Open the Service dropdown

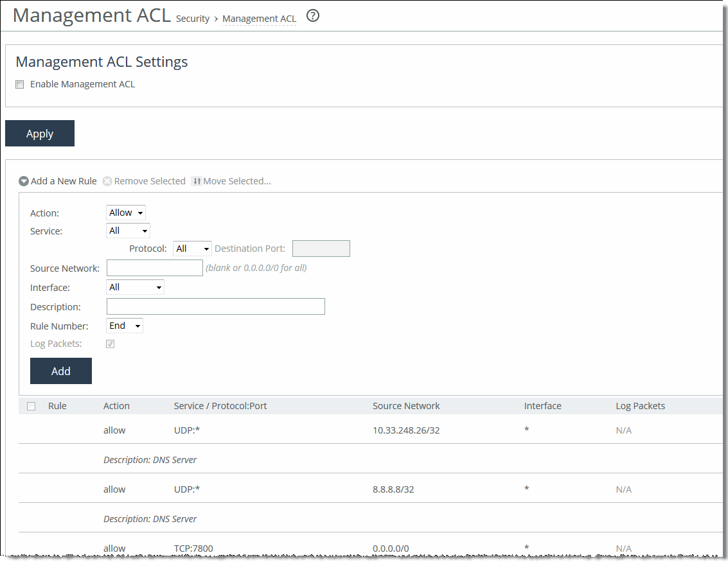(x=128, y=231)
